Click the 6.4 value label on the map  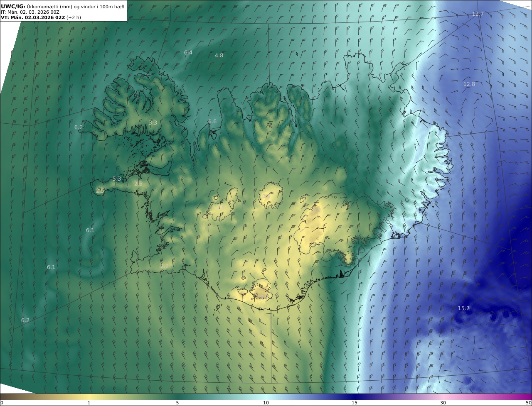click(188, 52)
